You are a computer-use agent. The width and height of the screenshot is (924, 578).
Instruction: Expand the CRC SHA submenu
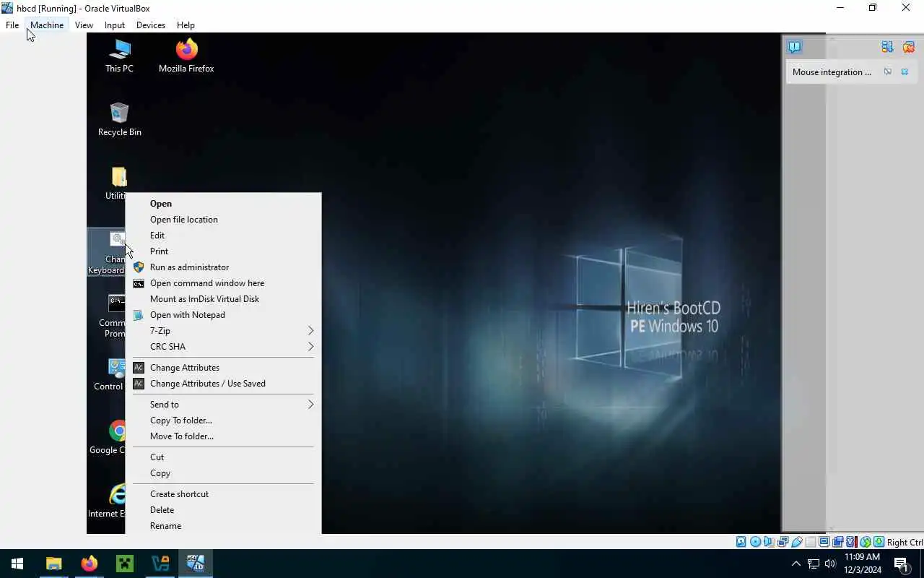point(223,347)
